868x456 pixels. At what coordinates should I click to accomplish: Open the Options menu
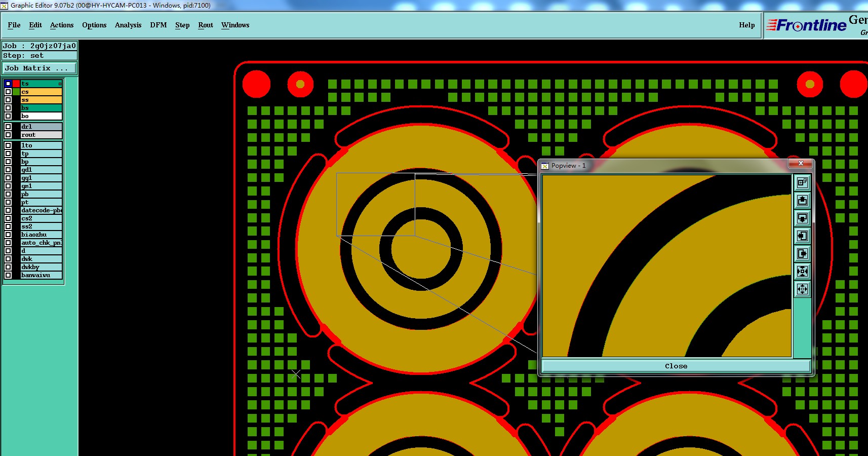coord(94,25)
